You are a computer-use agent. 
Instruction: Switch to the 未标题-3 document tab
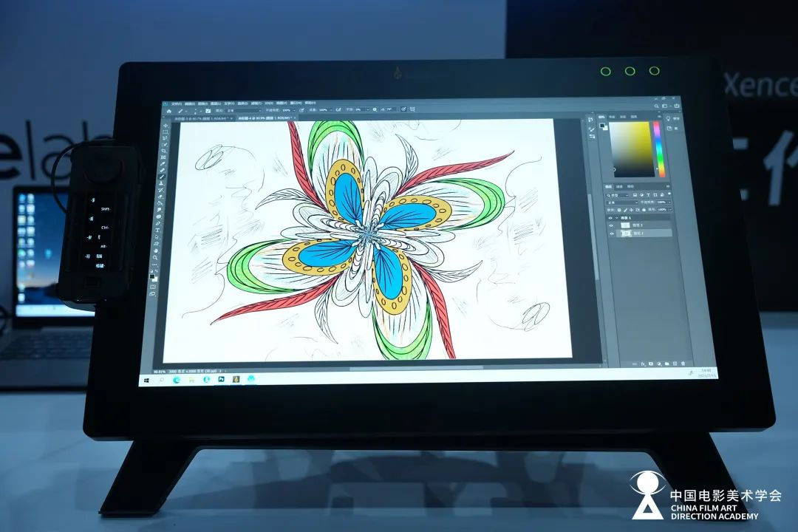pyautogui.click(x=201, y=119)
